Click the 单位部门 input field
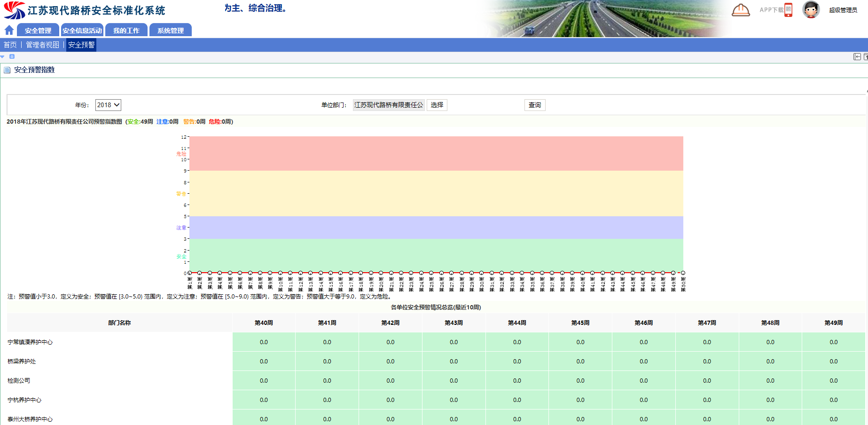The image size is (868, 425). coord(388,105)
